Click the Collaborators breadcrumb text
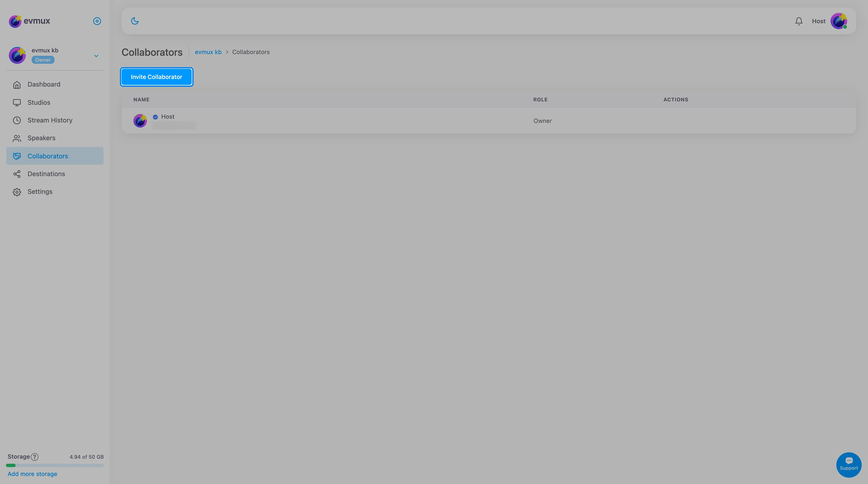Viewport: 868px width, 484px height. 251,52
